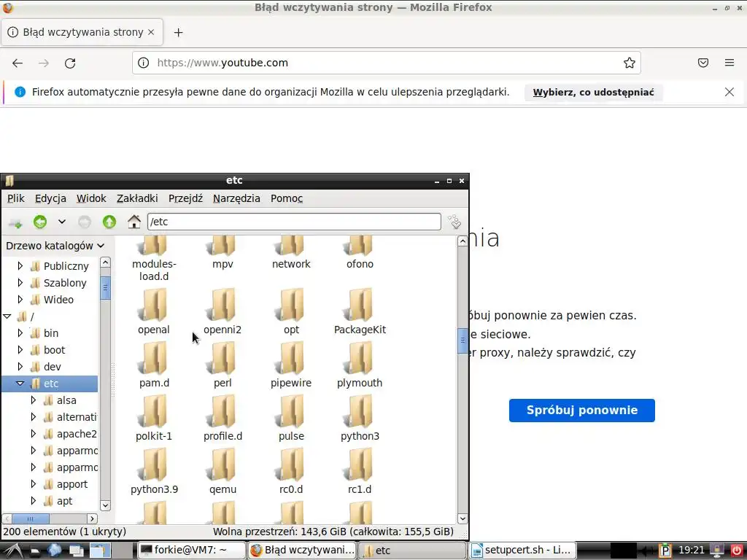Viewport: 747px width, 560px height.
Task: Select the pulse folder icon
Action: (x=291, y=411)
